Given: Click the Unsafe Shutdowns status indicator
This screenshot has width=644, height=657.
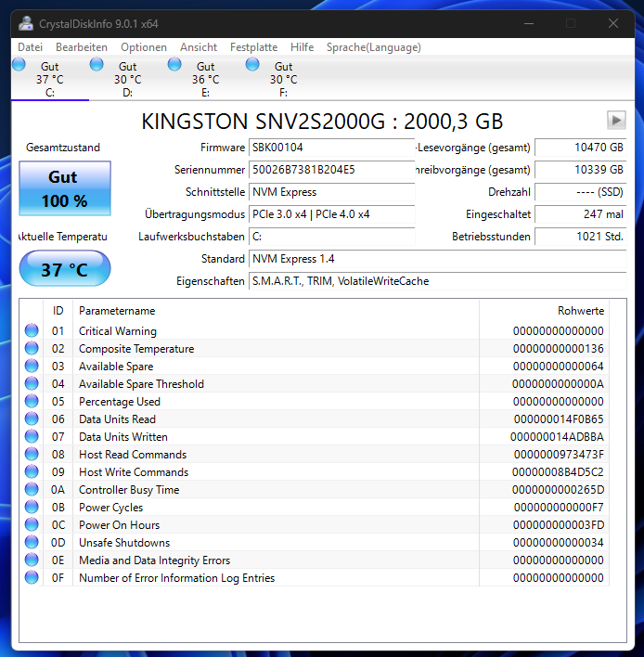Looking at the screenshot, I should (32, 542).
